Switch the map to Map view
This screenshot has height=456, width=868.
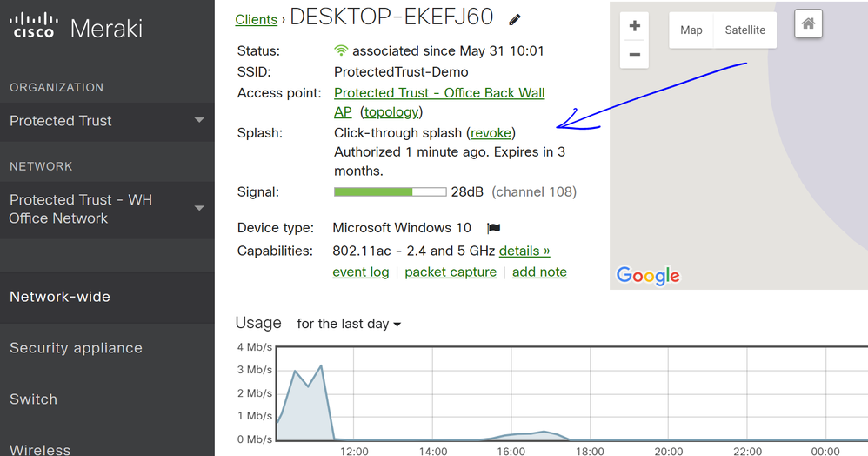pyautogui.click(x=691, y=30)
